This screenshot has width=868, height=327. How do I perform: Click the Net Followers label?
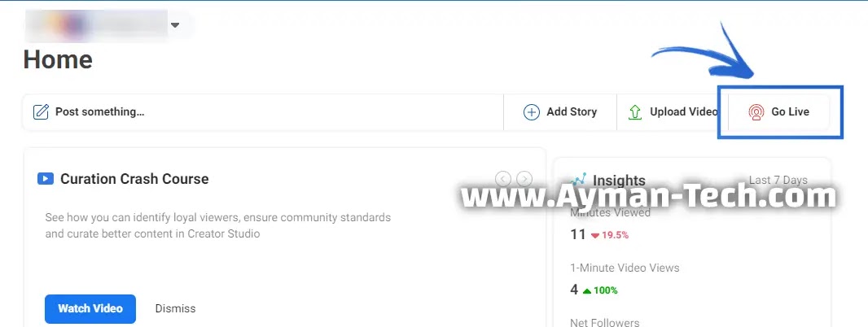[x=605, y=322]
